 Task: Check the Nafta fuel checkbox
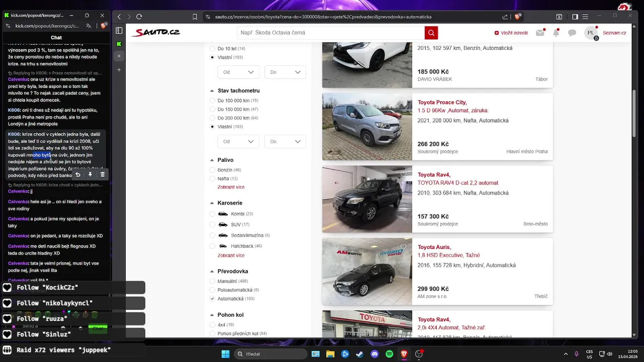coord(212,178)
